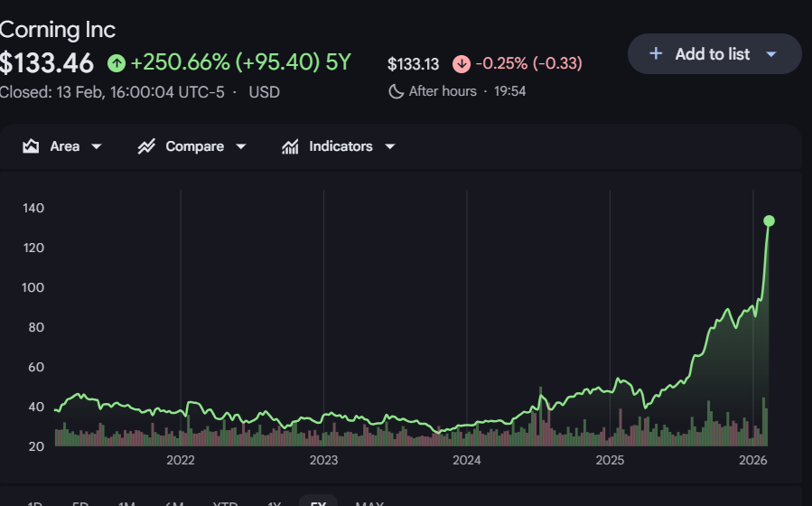Click the Indicators chart icon
Image resolution: width=812 pixels, height=506 pixels.
click(x=290, y=146)
